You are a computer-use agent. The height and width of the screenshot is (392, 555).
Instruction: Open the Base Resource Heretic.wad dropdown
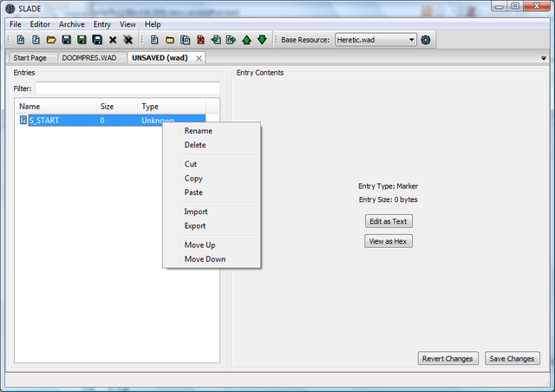[375, 40]
